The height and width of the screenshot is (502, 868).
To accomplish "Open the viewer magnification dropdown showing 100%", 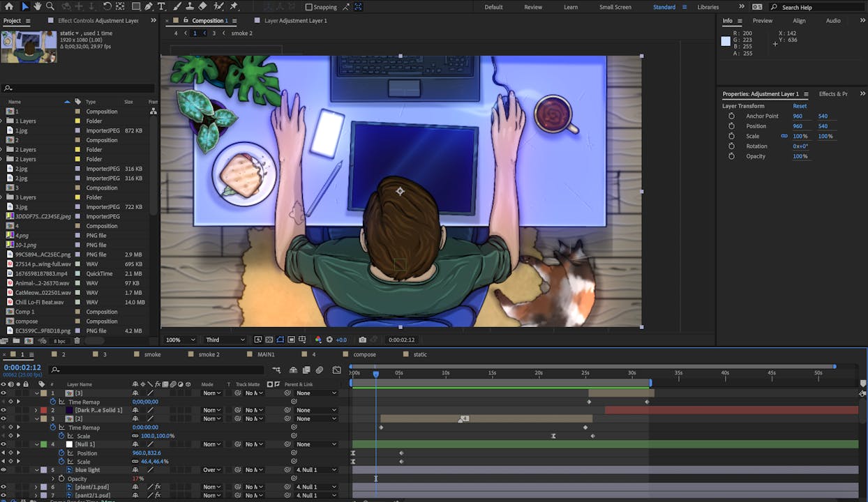I will point(180,340).
